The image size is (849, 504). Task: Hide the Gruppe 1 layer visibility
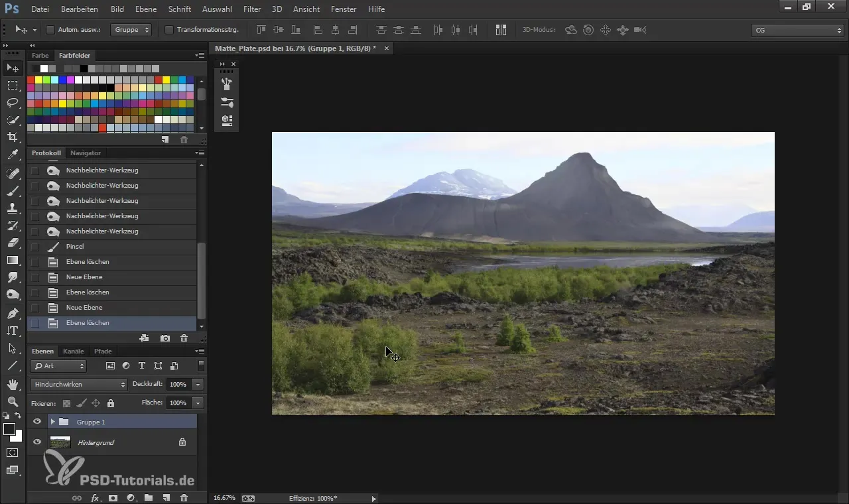point(37,422)
